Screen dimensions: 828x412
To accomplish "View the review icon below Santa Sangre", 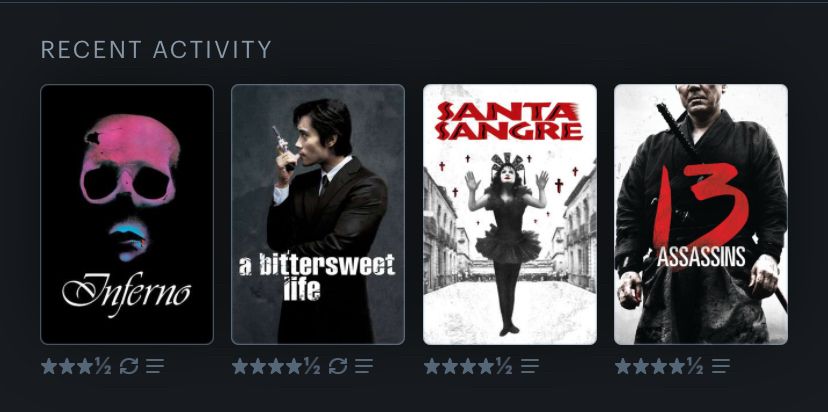I will [530, 366].
